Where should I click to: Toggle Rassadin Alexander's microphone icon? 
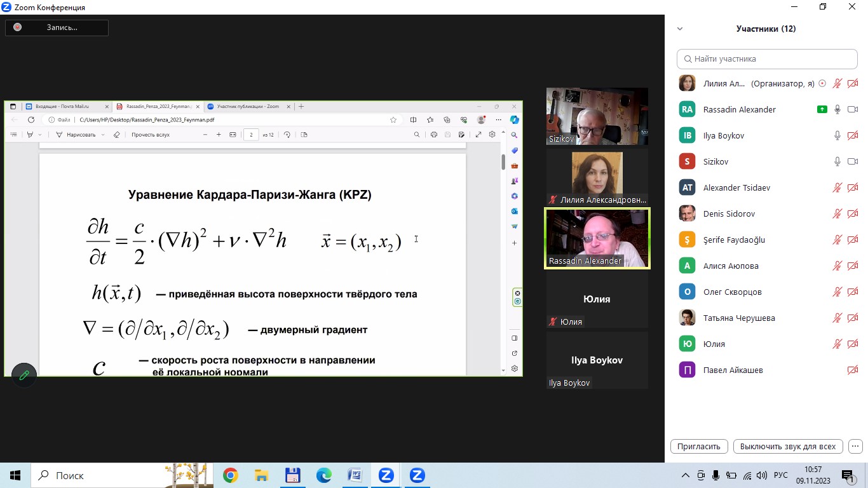837,110
